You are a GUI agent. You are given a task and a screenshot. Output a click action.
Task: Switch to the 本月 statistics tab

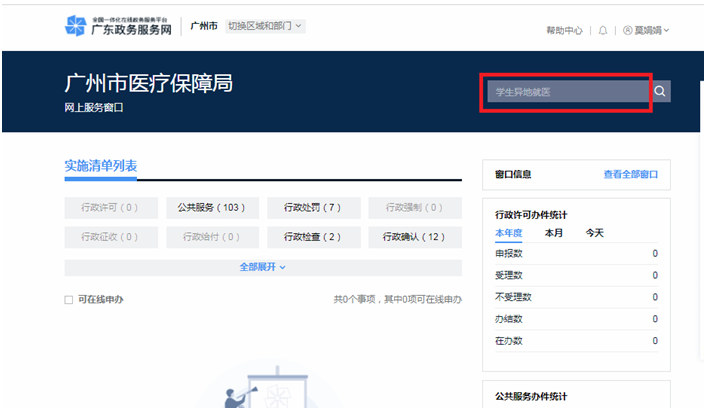[554, 233]
